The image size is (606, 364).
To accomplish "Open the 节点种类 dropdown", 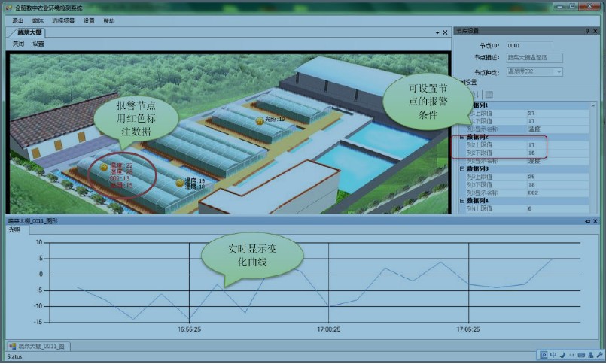I will pyautogui.click(x=559, y=71).
